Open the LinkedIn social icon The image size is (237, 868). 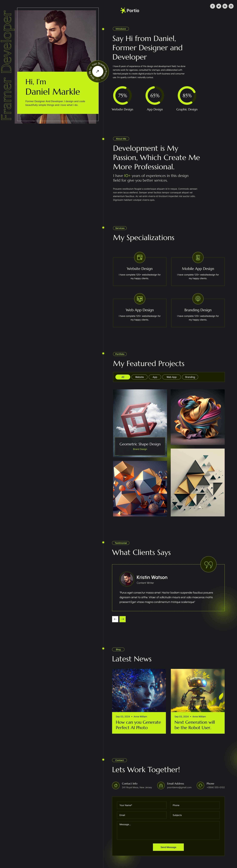tap(225, 6)
